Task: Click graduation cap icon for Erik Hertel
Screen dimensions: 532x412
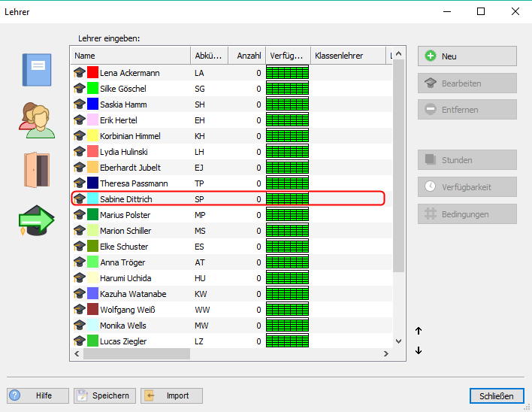Action: 80,120
